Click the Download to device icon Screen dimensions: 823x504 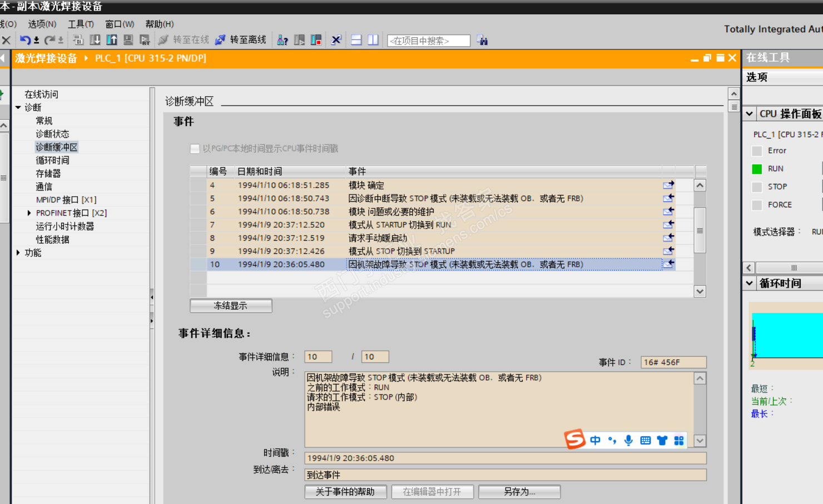[x=95, y=40]
